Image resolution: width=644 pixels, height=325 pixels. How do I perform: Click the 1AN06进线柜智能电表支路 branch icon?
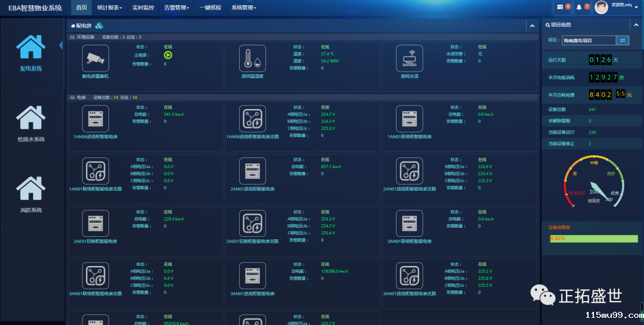point(253,119)
